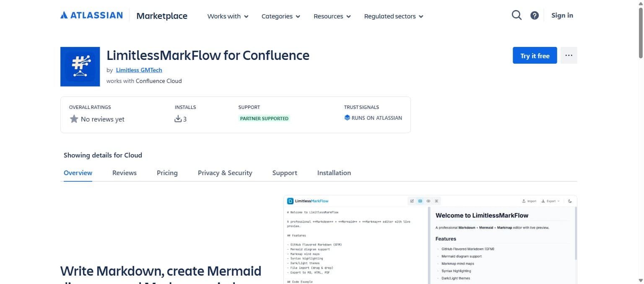Open the Limitless GMTech vendor link
Screen dimensions: 644x284
(x=139, y=70)
